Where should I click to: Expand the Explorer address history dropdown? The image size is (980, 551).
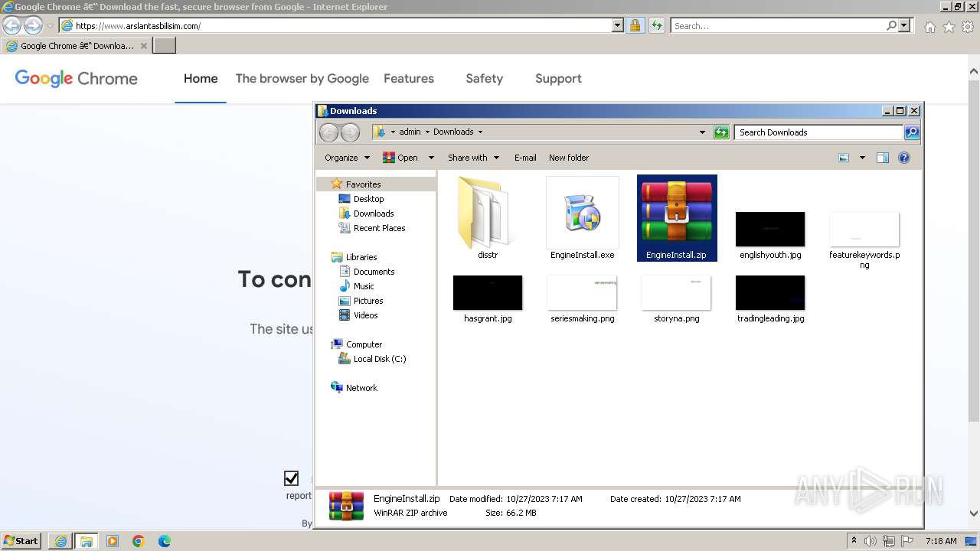click(702, 132)
